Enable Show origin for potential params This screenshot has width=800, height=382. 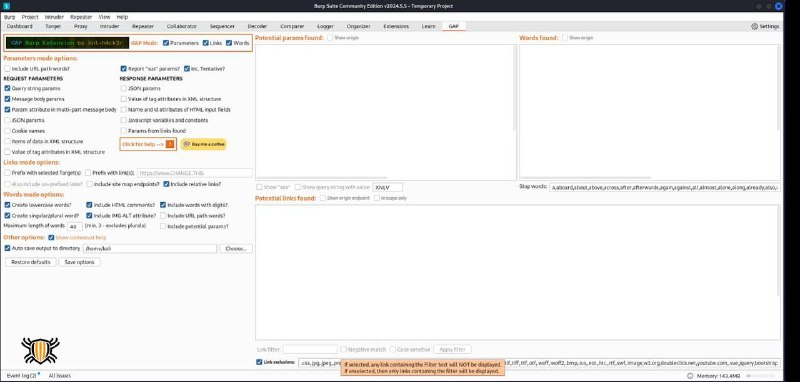point(330,38)
